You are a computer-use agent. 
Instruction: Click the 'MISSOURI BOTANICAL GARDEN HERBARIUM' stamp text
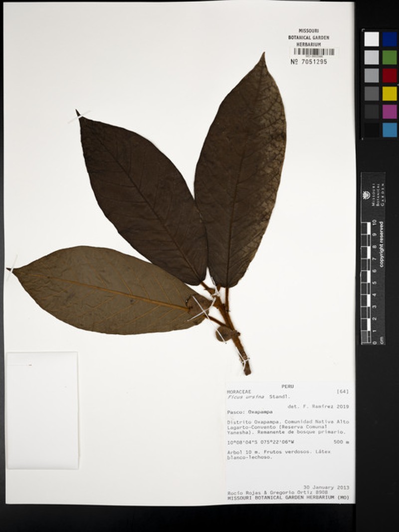pyautogui.click(x=309, y=37)
